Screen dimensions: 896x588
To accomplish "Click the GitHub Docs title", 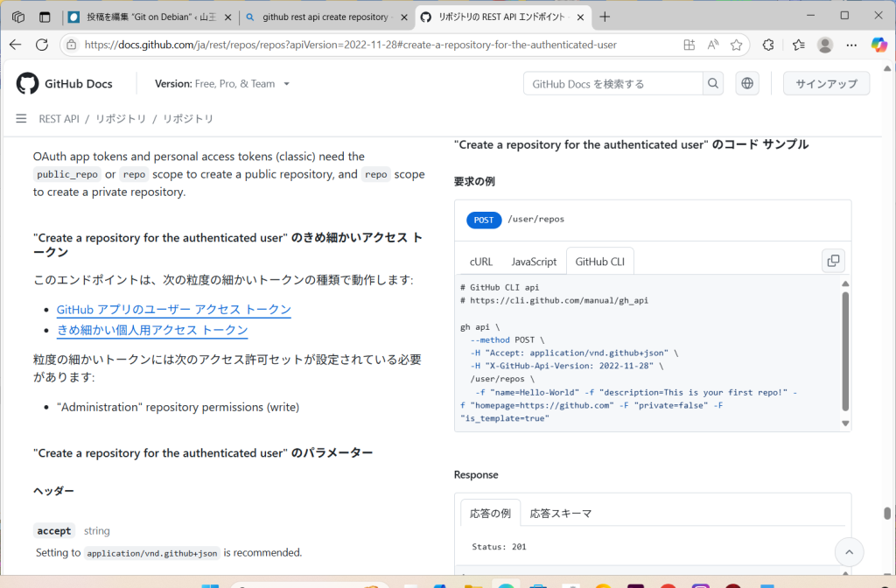I will click(x=78, y=83).
